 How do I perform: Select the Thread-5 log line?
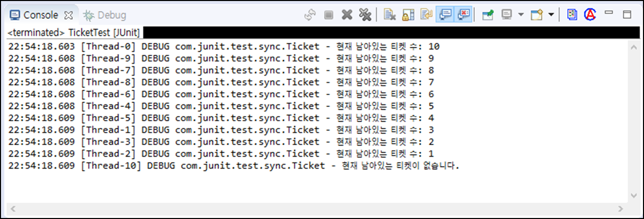click(x=221, y=118)
